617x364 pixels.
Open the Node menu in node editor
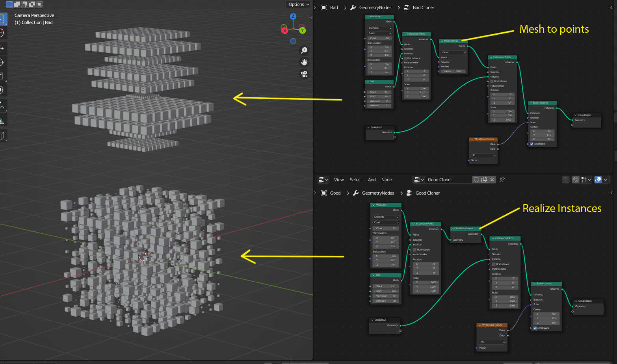387,180
